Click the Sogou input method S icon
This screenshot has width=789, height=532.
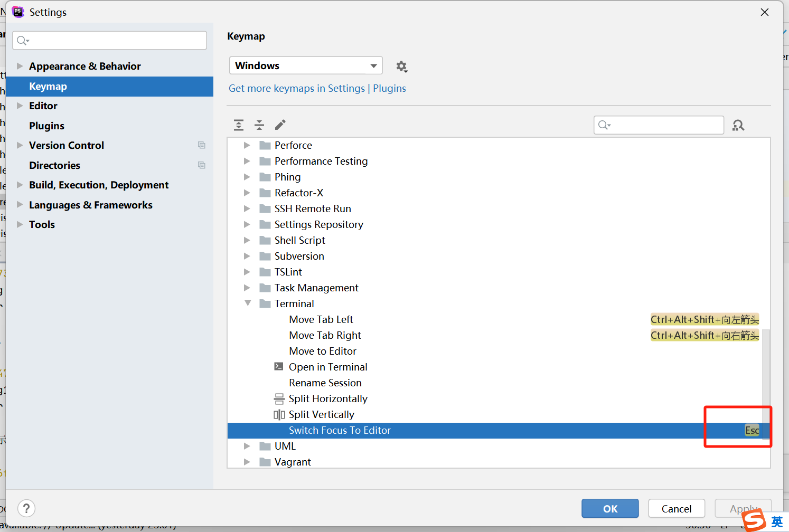(754, 520)
